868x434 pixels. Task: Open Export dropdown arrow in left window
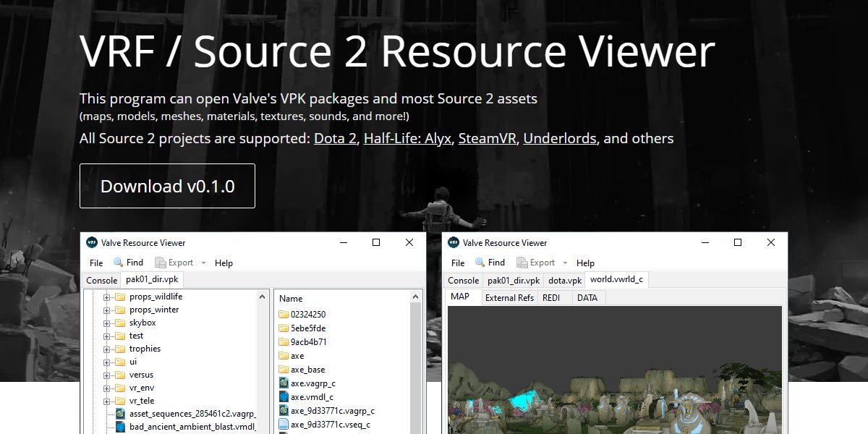coord(204,263)
